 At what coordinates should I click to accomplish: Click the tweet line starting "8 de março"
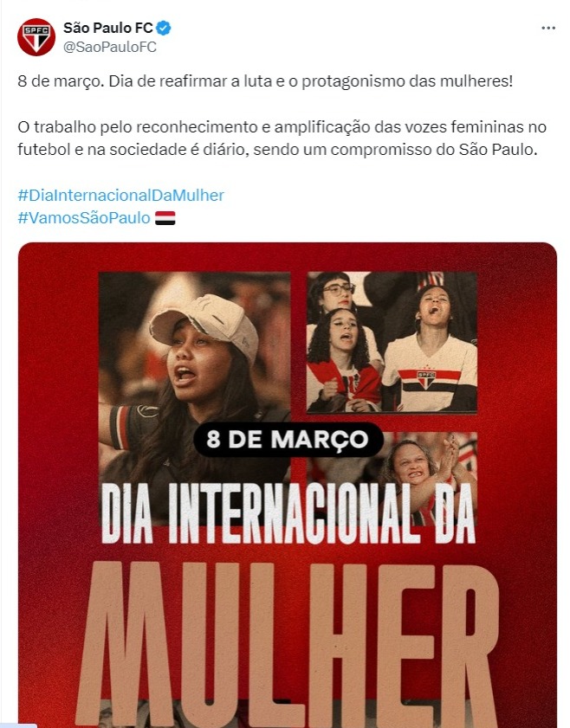click(265, 81)
